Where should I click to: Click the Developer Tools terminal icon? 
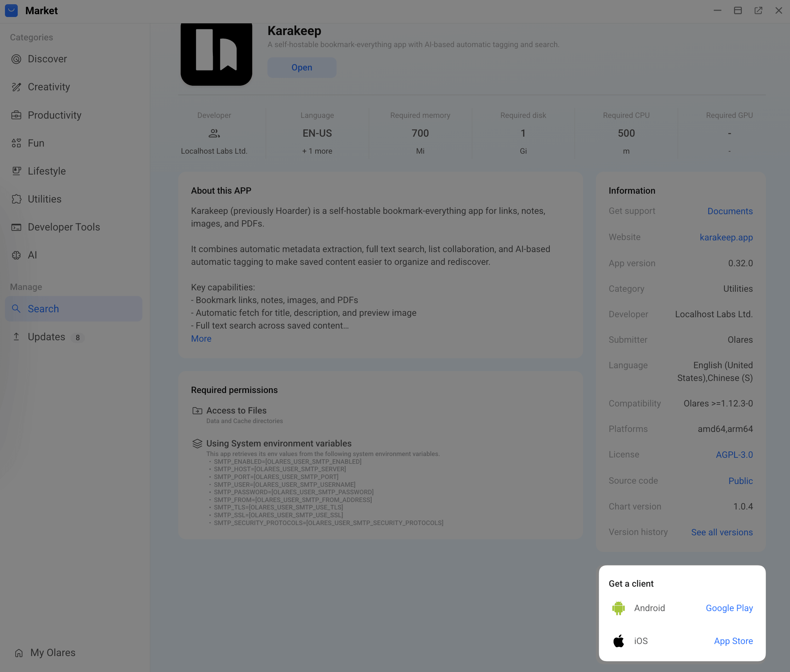coord(16,227)
